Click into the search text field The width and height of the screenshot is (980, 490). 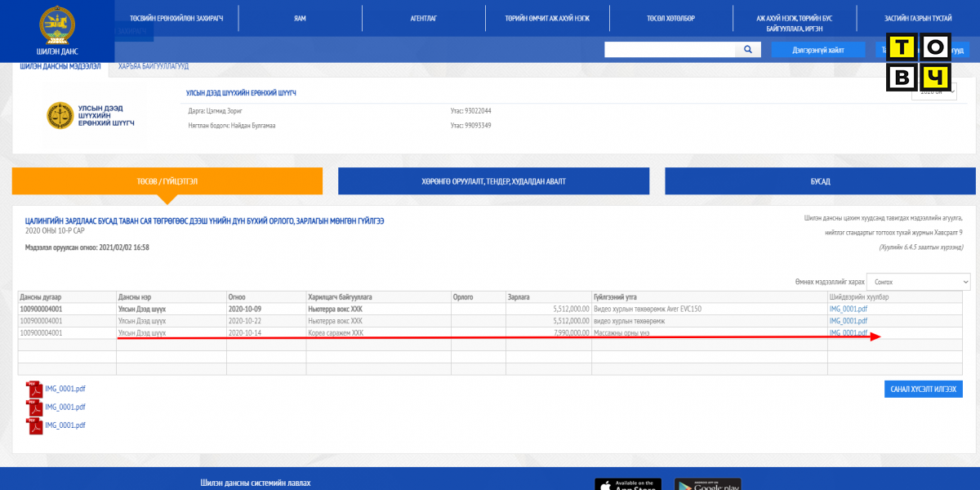click(x=670, y=50)
